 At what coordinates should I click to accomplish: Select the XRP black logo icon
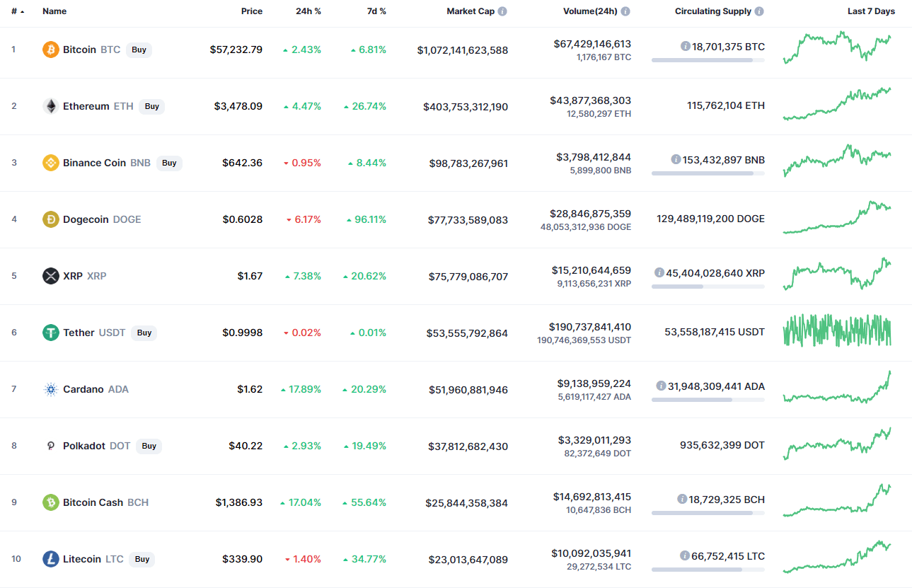(51, 276)
